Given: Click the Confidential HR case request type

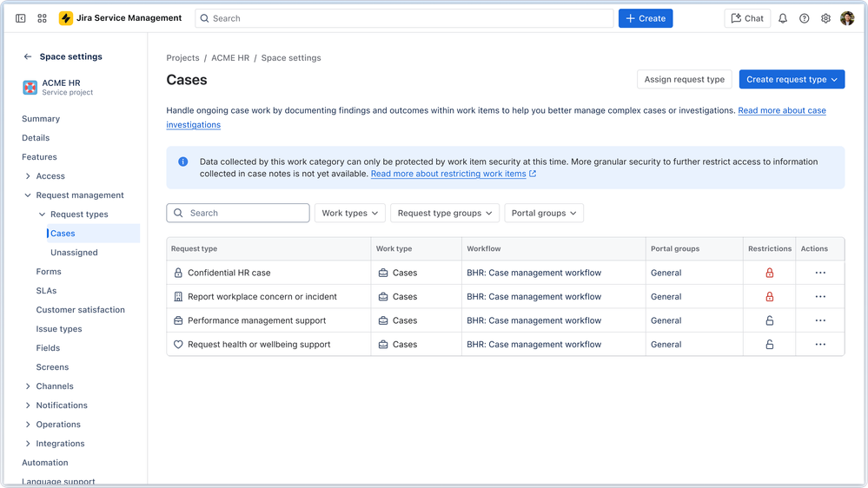Looking at the screenshot, I should click(229, 273).
